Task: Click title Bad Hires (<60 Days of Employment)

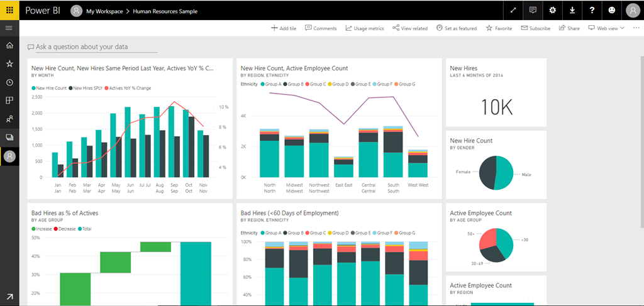Action: coord(289,213)
